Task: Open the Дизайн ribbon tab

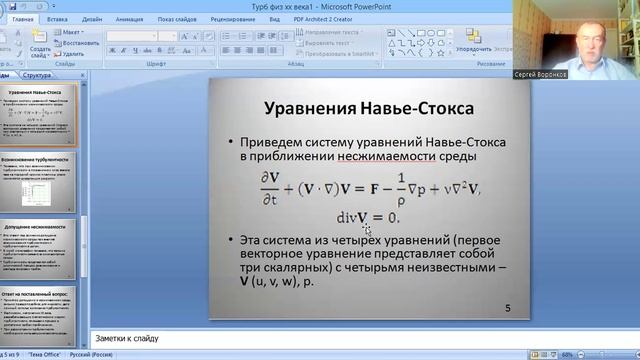Action: click(x=92, y=19)
